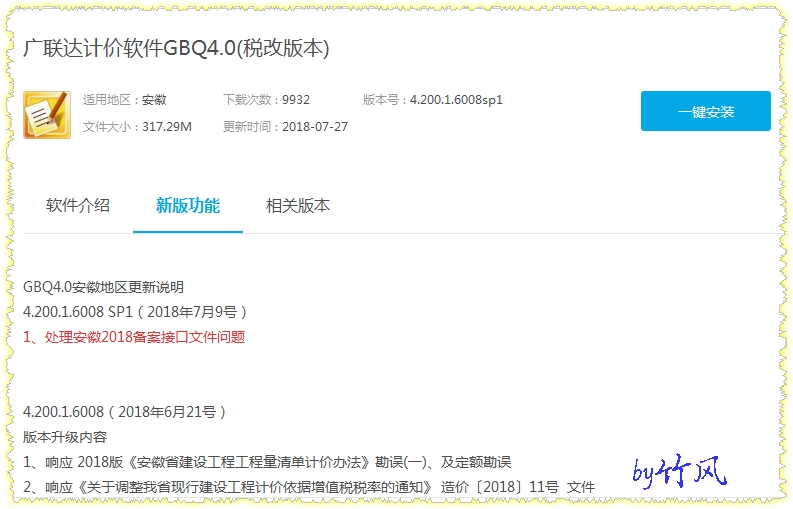This screenshot has height=509, width=793.
Task: Click the line 4.200.1.6008 (2018年6月21号)
Action: [124, 412]
